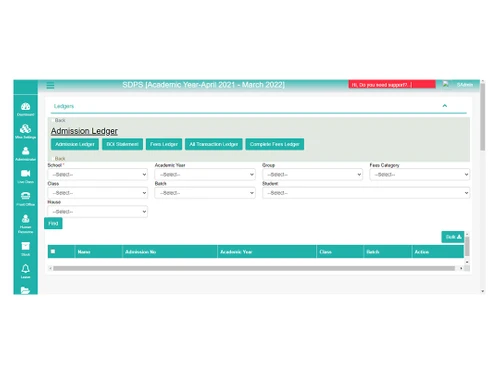Click the Ledgers panel heading
The height and width of the screenshot is (375, 500).
(x=64, y=106)
